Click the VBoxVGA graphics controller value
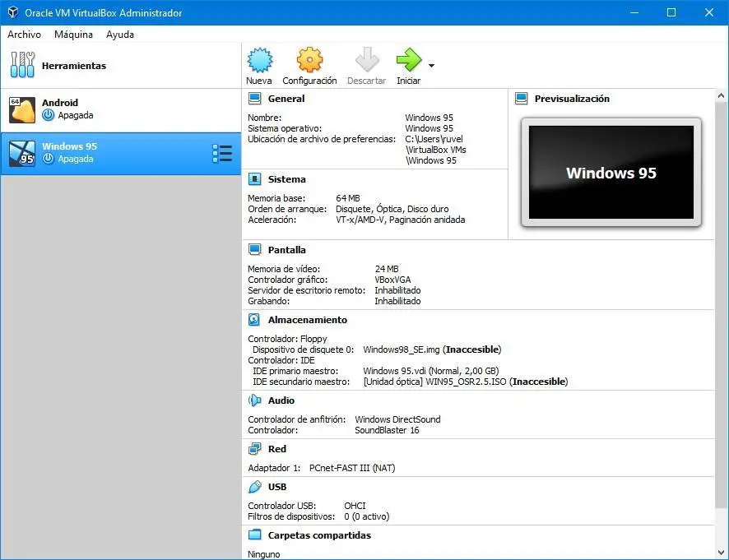The image size is (729, 560). tap(392, 280)
